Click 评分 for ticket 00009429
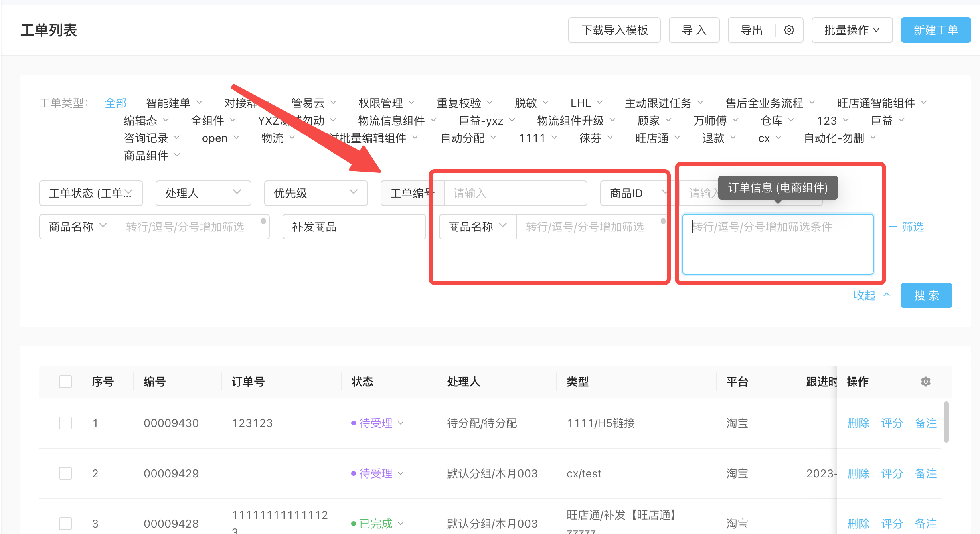The image size is (980, 534). point(892,473)
